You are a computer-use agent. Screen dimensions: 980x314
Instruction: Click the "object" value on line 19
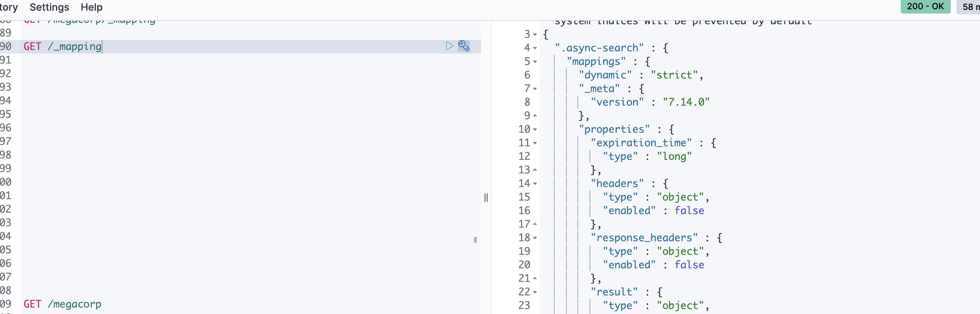coord(680,252)
